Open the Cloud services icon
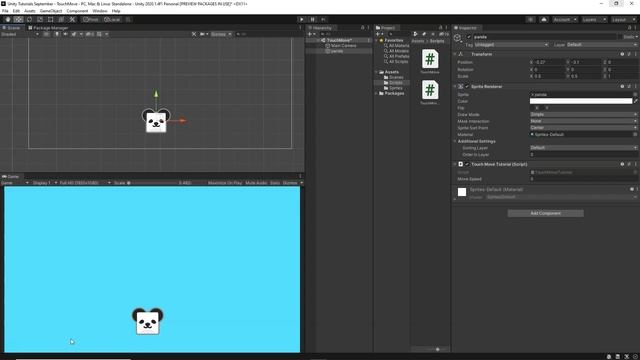 (544, 20)
